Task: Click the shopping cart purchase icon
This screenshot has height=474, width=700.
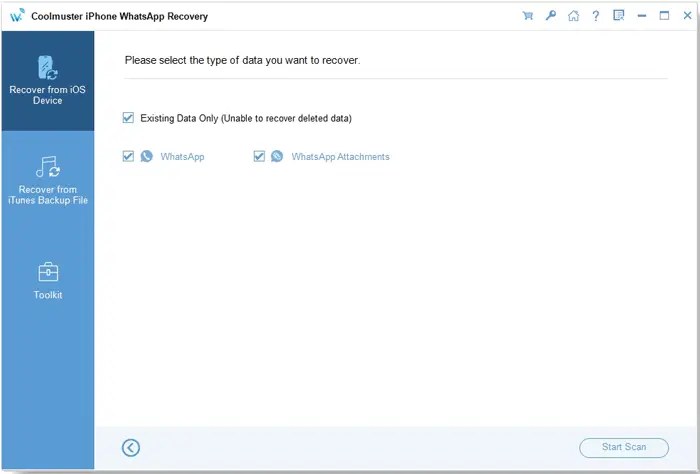Action: click(528, 16)
